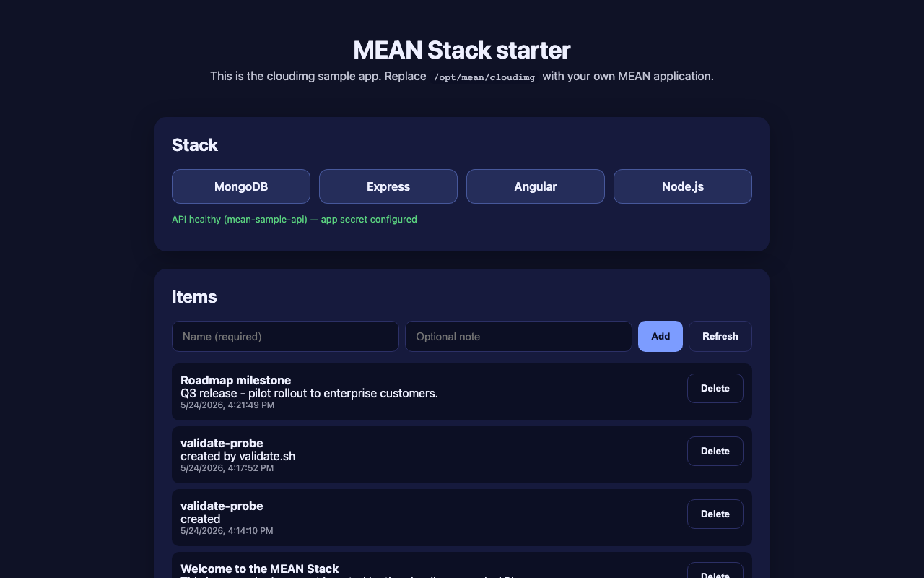Select the MongoDB stack chip
Screen dimensions: 924x578
(241, 186)
